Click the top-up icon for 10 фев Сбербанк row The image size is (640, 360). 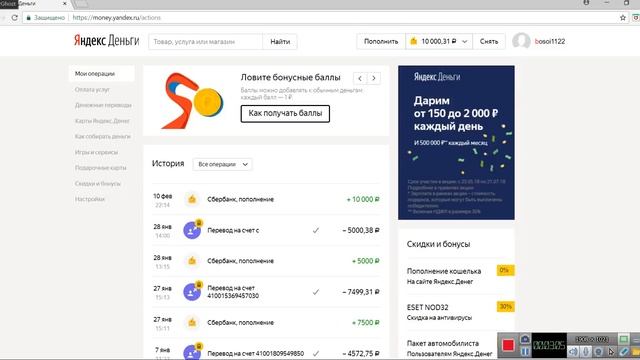(192, 199)
